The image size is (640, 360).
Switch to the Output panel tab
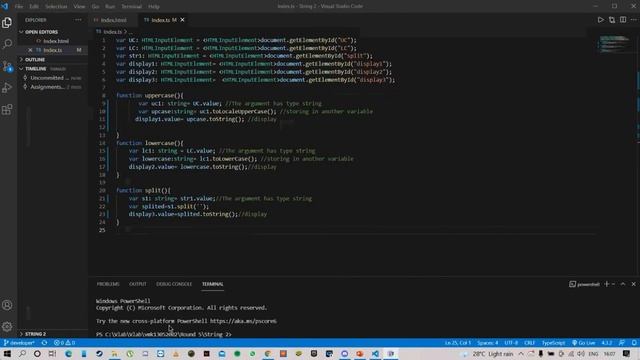pos(138,284)
